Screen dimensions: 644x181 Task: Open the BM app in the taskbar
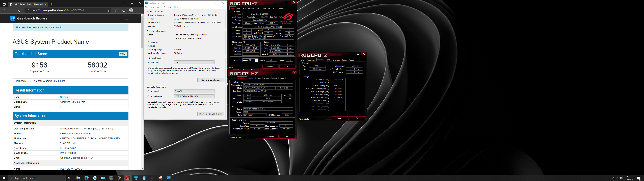pos(119,178)
